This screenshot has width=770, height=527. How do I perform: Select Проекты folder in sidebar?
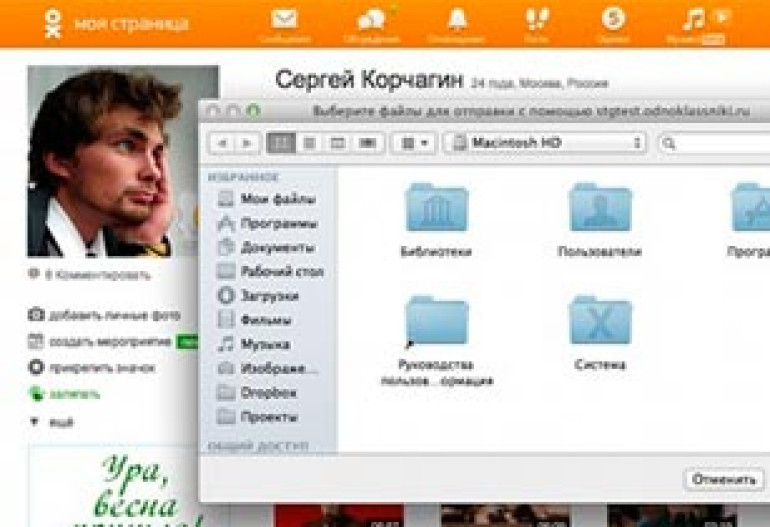(x=257, y=417)
